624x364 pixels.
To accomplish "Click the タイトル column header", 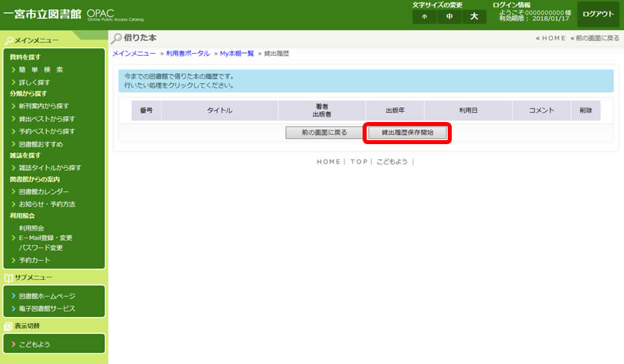I will tap(220, 110).
